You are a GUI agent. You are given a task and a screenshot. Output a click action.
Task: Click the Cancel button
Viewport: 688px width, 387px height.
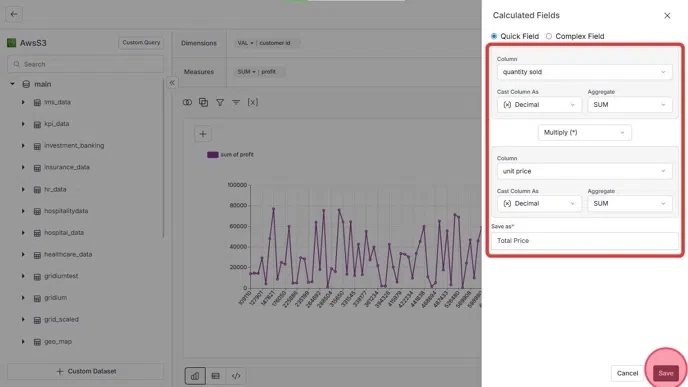click(x=627, y=373)
